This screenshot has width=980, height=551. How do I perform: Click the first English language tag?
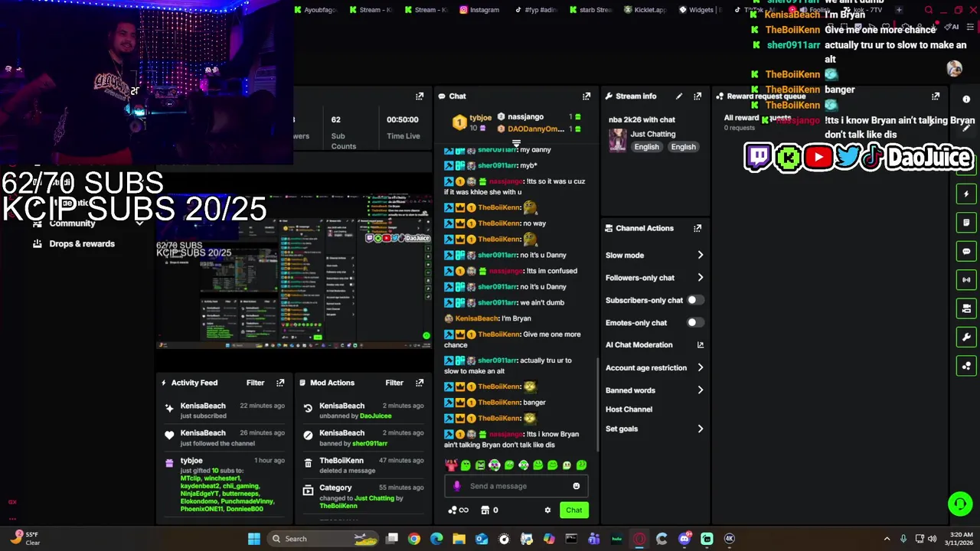coord(646,147)
